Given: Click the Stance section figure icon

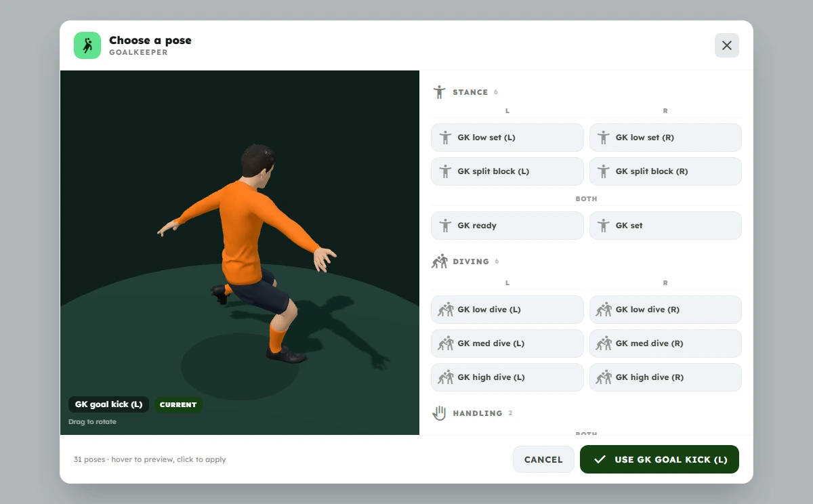Looking at the screenshot, I should click(x=440, y=92).
